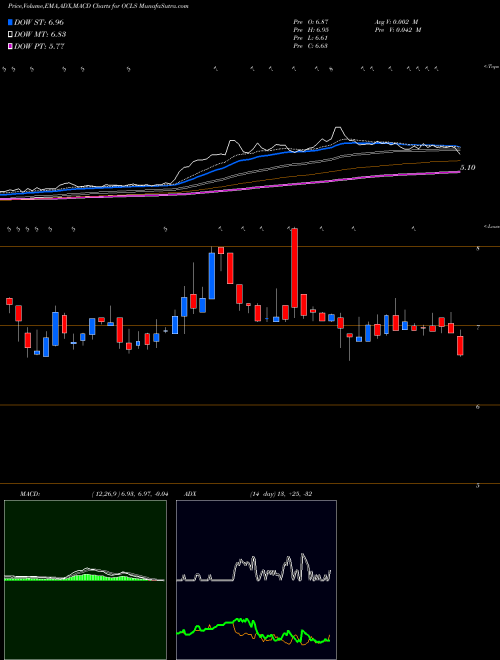
Task: Click the 'Pre H: 6.93' high value
Action: pyautogui.click(x=311, y=30)
